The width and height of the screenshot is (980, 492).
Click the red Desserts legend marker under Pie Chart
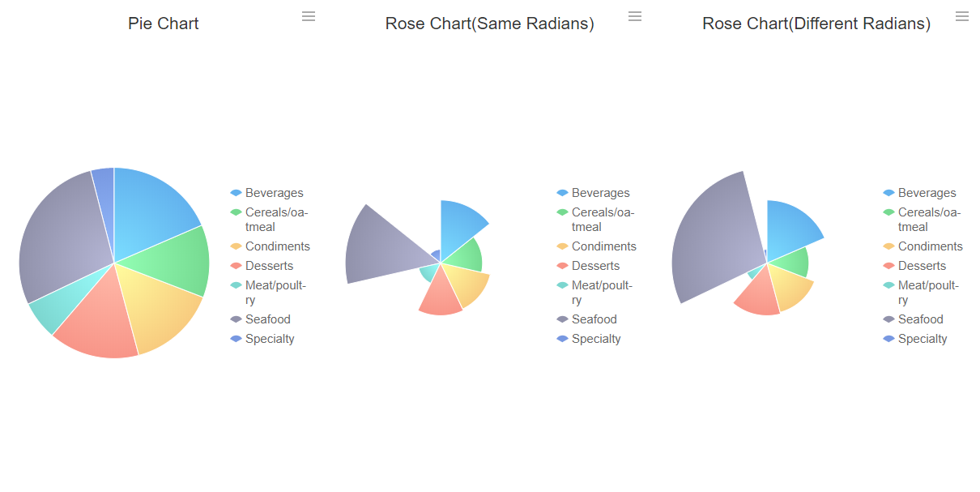click(235, 266)
